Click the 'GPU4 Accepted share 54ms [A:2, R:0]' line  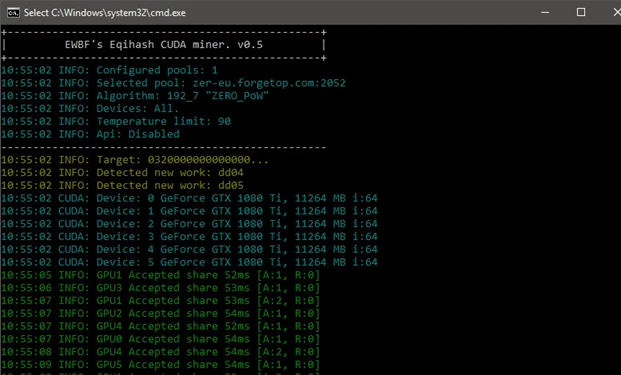160,352
